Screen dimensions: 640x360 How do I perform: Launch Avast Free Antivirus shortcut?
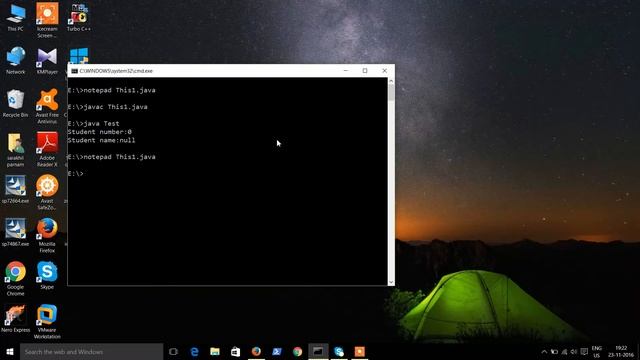[x=47, y=107]
